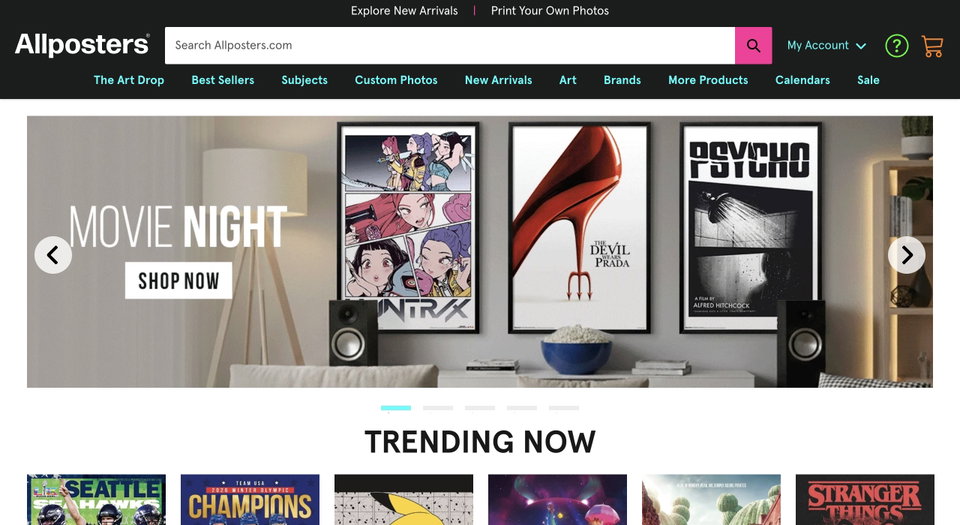Follow the Explore New Arrivals link
The image size is (960, 525).
click(404, 10)
